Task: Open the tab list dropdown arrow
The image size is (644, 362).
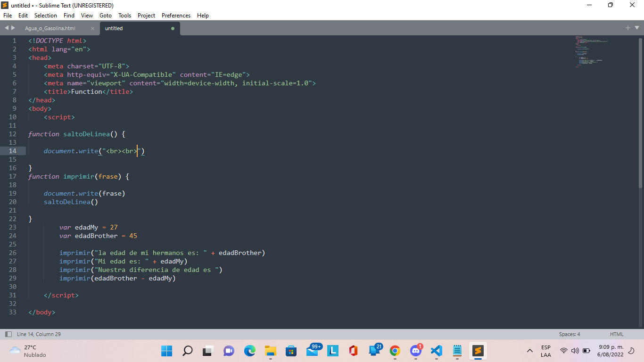Action: pyautogui.click(x=636, y=28)
